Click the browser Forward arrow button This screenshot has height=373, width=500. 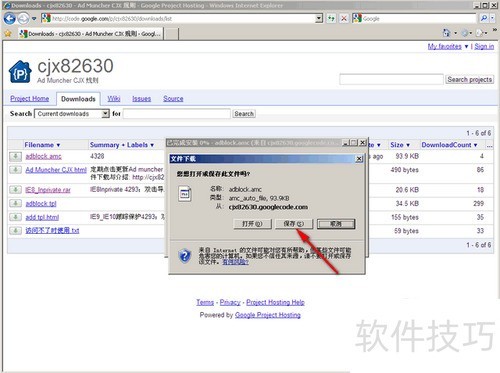23,18
